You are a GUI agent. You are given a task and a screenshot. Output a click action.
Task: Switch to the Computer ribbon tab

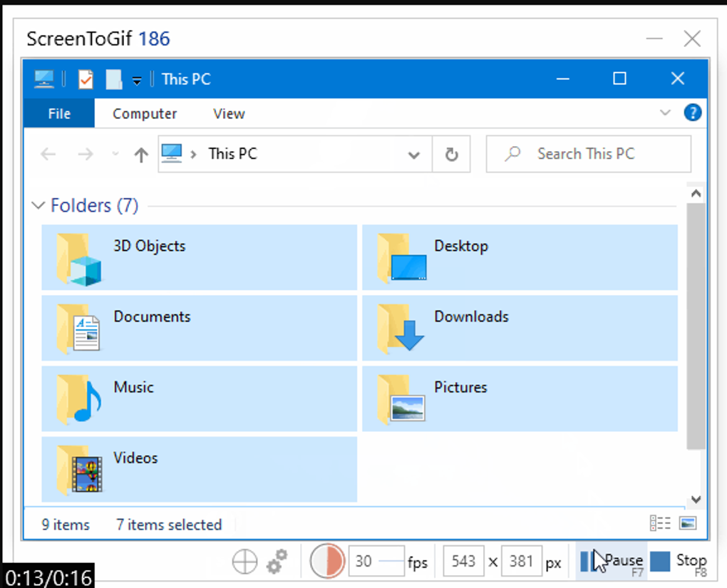(x=145, y=113)
